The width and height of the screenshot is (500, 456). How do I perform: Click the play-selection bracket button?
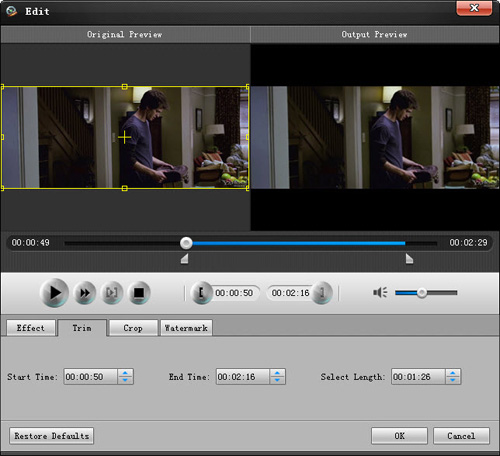click(112, 293)
